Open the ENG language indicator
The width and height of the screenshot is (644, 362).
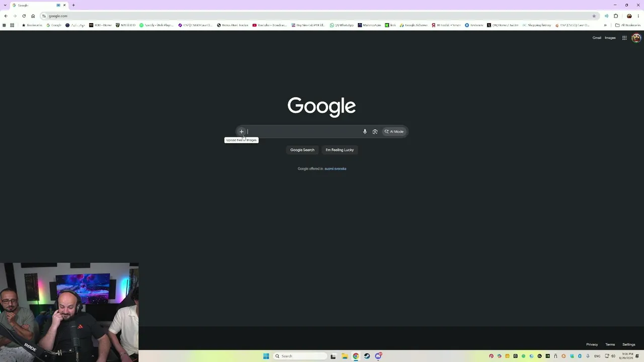point(597,356)
